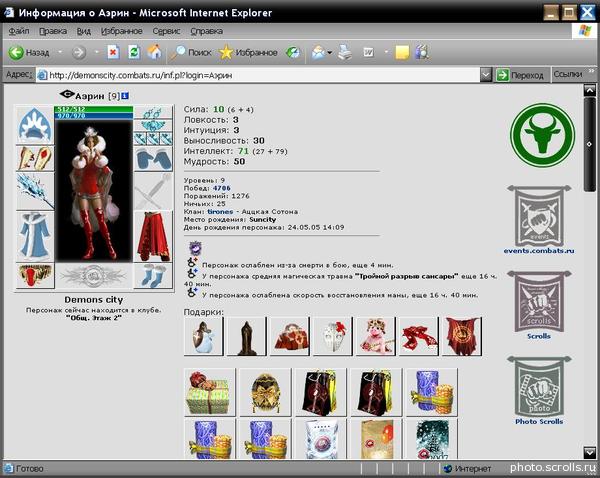The image size is (600, 478).
Task: Expand the Mail button dropdown arrow
Action: [x=329, y=52]
